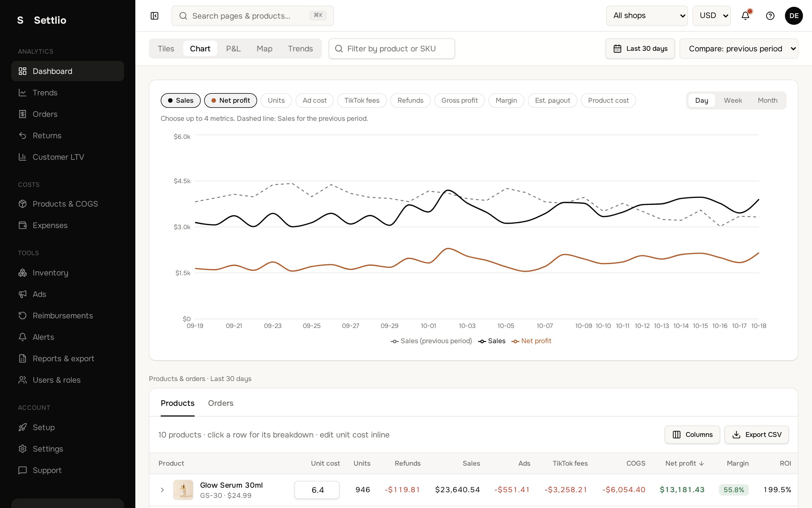Select the Products tab in table
The height and width of the screenshot is (508, 812).
tap(178, 403)
